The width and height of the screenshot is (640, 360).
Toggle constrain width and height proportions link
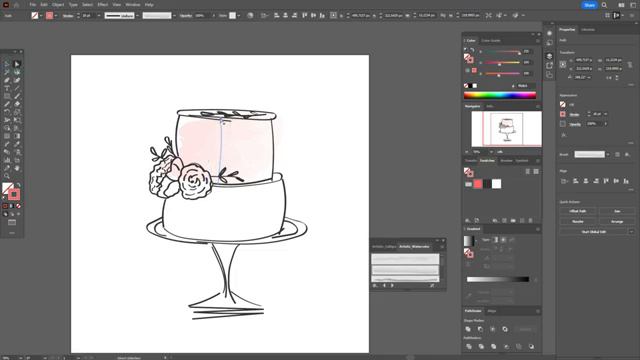pos(630,64)
